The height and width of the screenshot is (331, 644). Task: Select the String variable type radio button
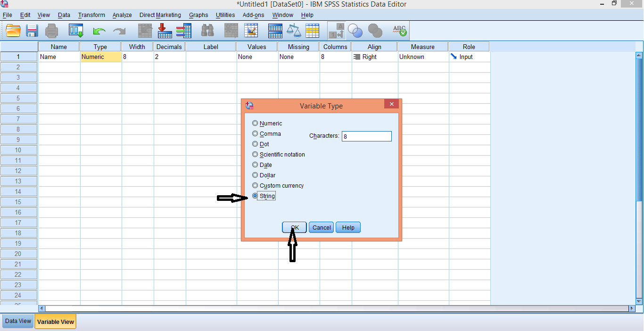[x=255, y=196]
